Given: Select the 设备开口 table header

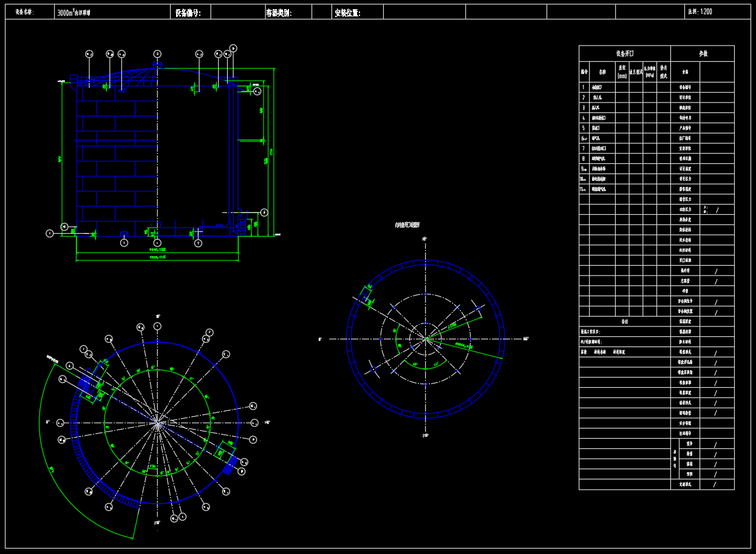Looking at the screenshot, I should pyautogui.click(x=624, y=53).
